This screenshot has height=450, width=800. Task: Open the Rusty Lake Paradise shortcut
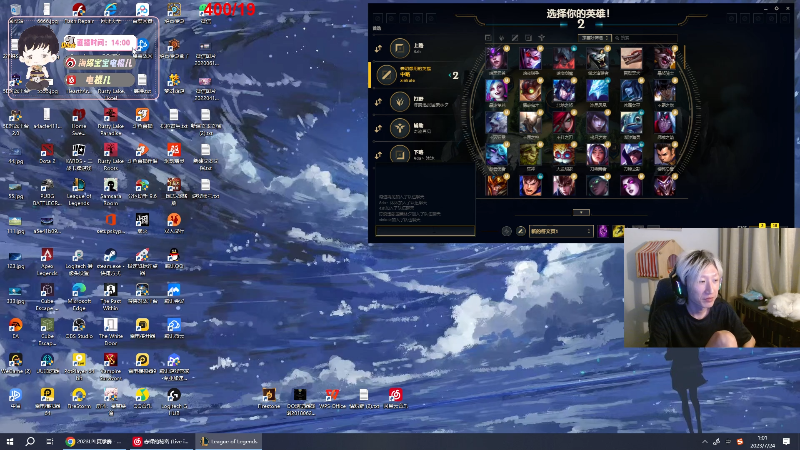(x=111, y=121)
